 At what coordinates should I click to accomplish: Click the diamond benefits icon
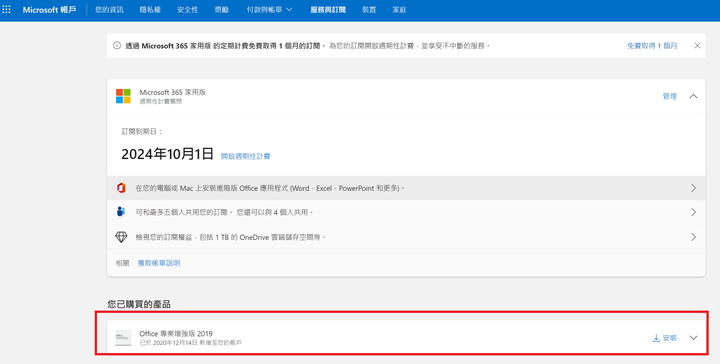(121, 237)
